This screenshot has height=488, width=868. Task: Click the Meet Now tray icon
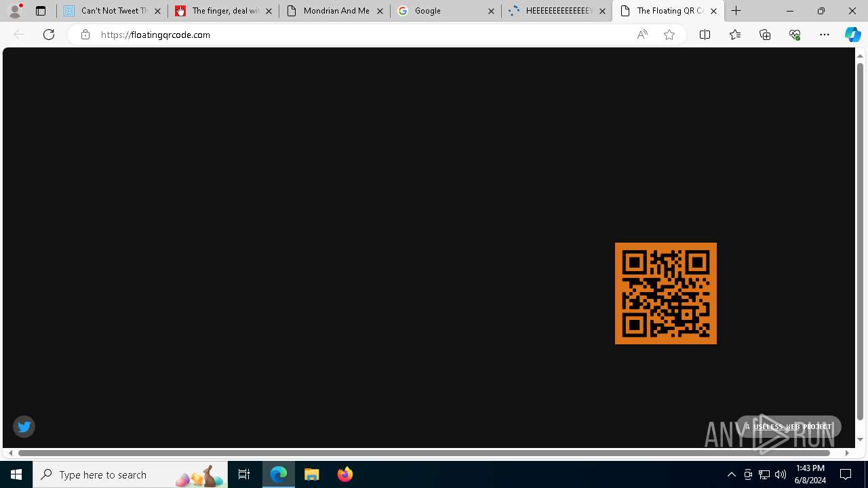point(747,474)
